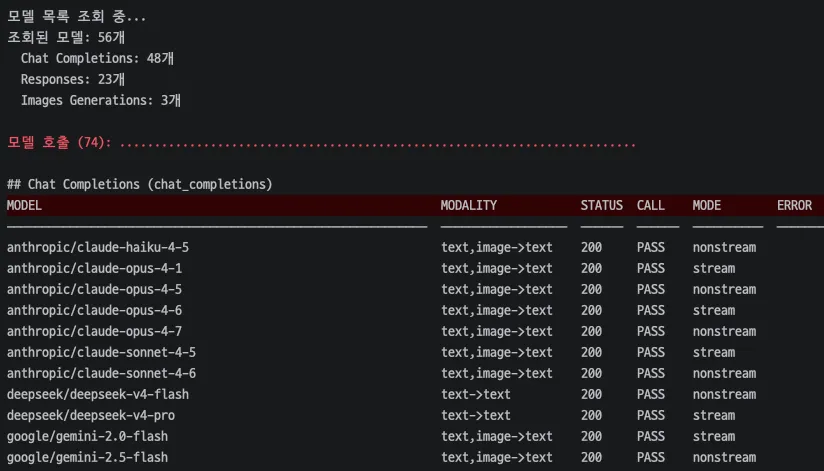Click 'stream' in claude-sonnet-4-5 row
This screenshot has width=824, height=471.
714,352
